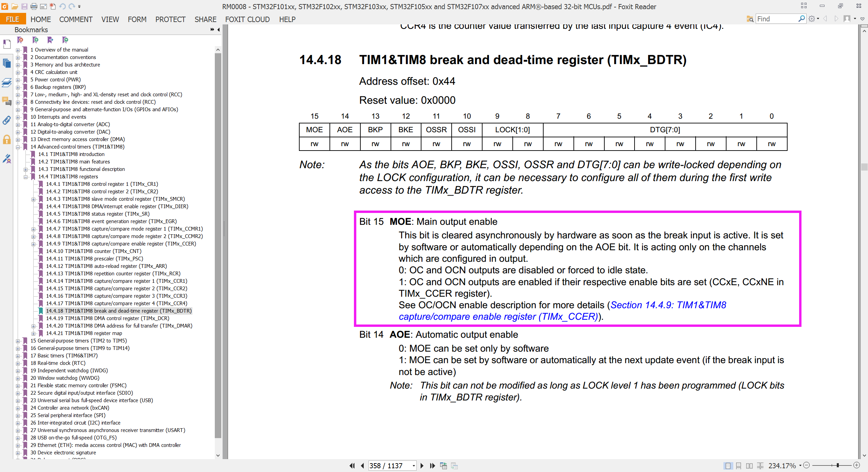This screenshot has width=868, height=472.
Task: Switch to the VIEW tab
Action: coord(110,19)
